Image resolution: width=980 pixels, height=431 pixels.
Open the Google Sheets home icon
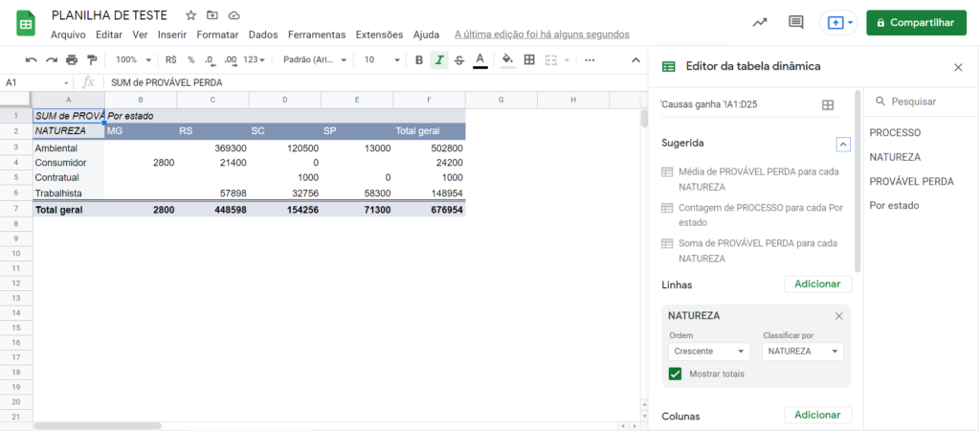[x=26, y=24]
